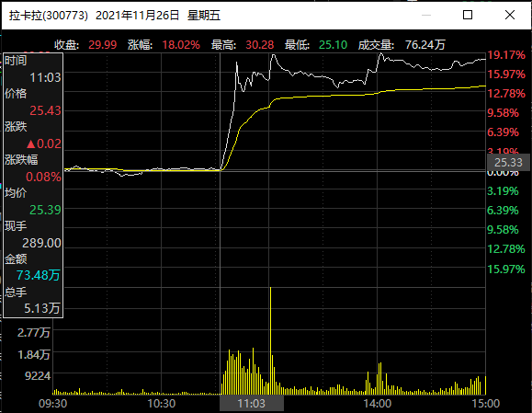
Task: Select the 14:00 time label
Action: [x=378, y=404]
